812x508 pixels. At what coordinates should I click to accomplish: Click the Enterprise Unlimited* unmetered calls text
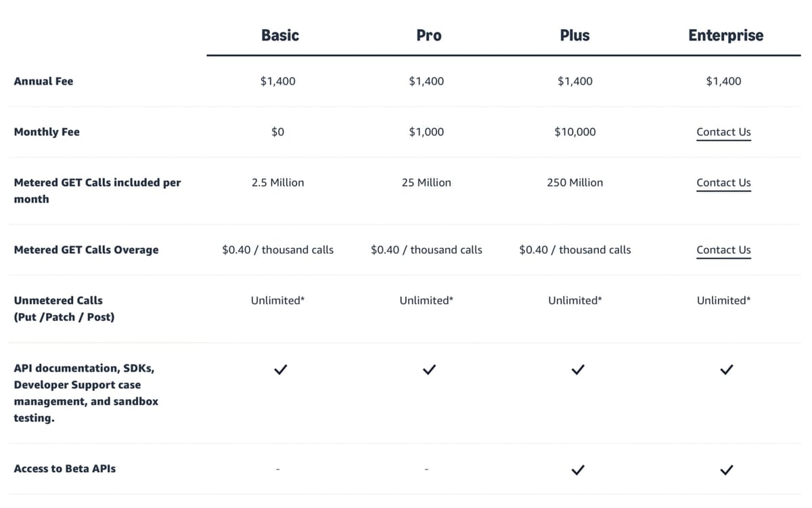(723, 300)
